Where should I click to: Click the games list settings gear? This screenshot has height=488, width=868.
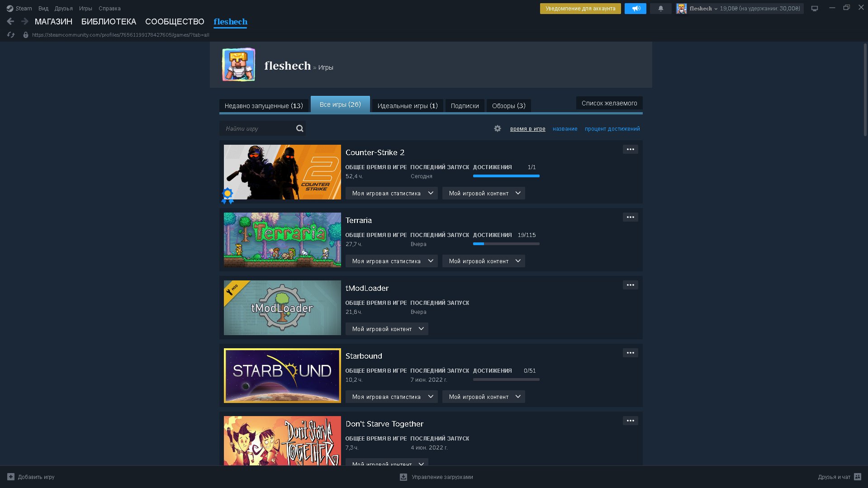coord(498,128)
